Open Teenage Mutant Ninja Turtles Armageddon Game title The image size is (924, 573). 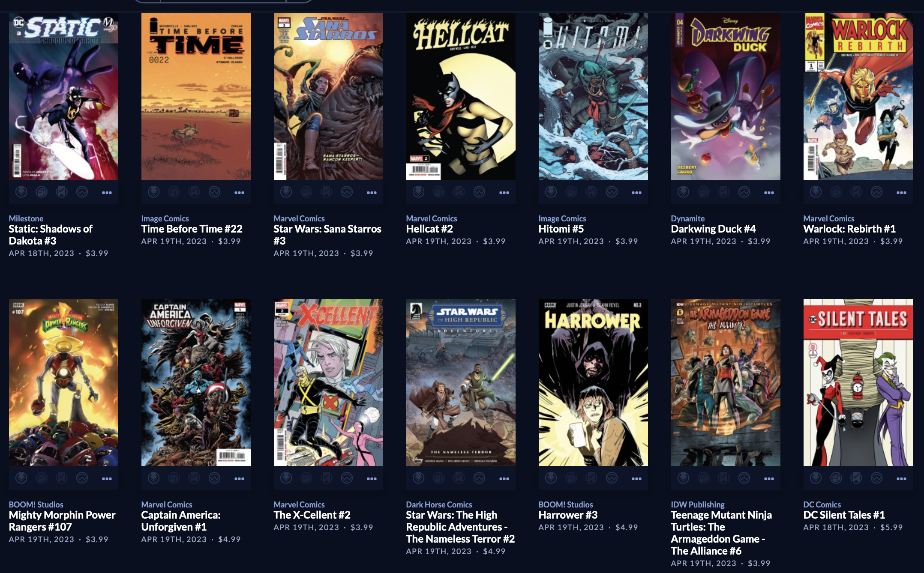[721, 533]
